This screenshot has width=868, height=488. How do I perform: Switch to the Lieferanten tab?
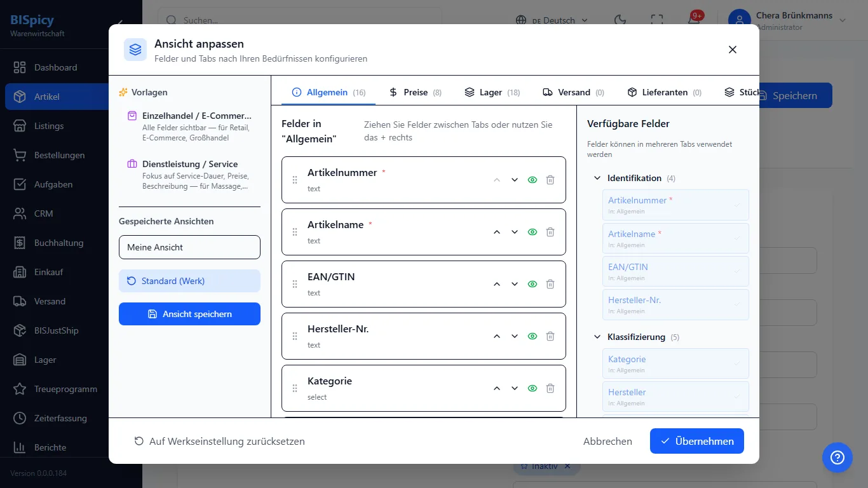coord(664,92)
